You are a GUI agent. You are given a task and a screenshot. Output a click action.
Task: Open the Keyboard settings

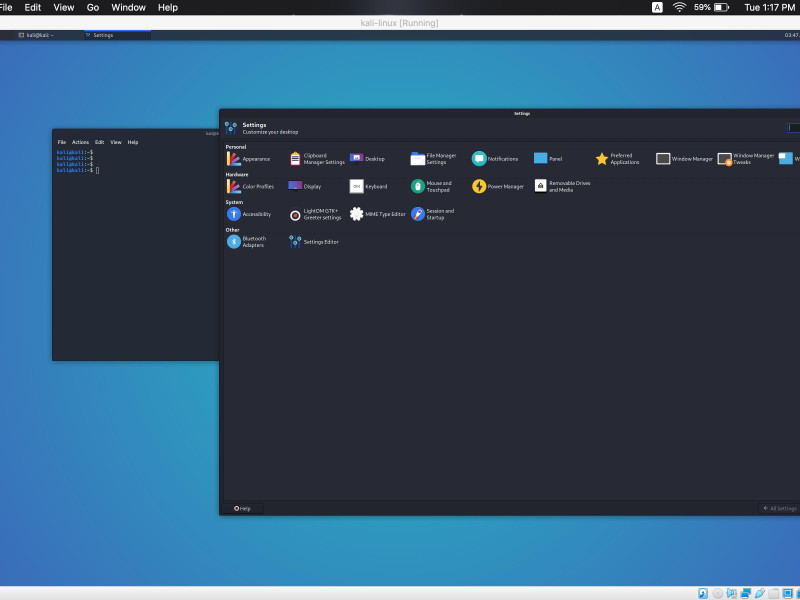[x=368, y=186]
